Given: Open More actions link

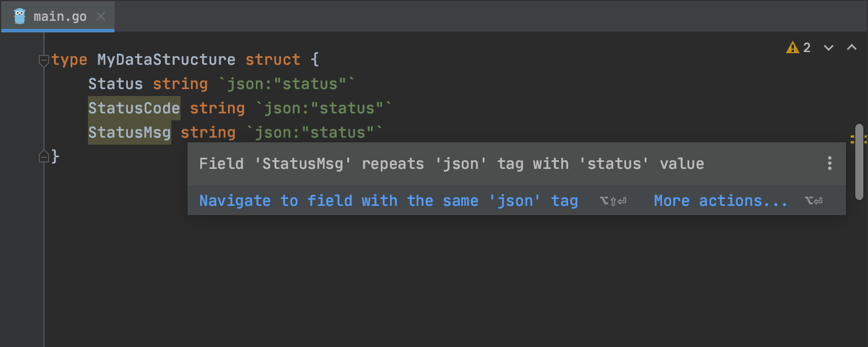Looking at the screenshot, I should (720, 201).
